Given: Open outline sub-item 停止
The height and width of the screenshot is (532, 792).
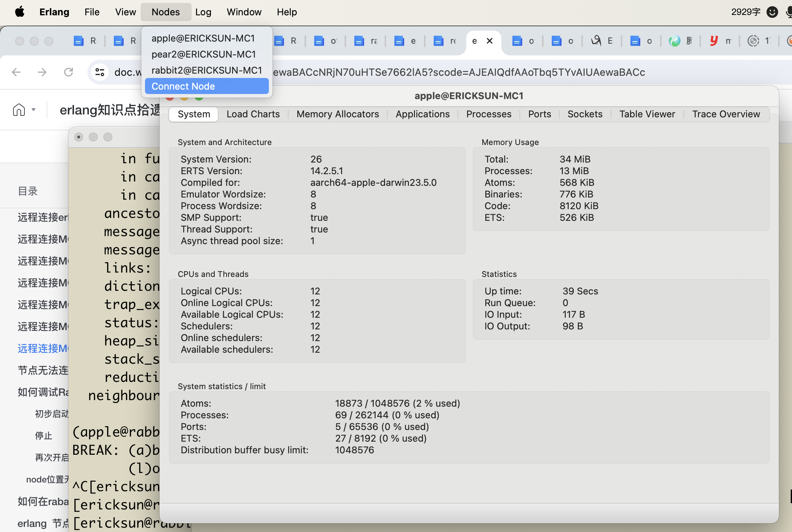Looking at the screenshot, I should 44,436.
